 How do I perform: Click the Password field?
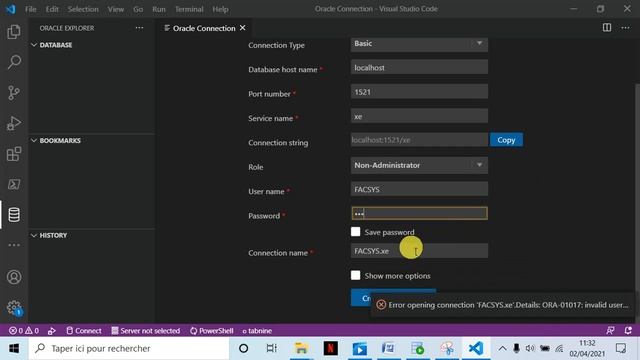pyautogui.click(x=419, y=213)
